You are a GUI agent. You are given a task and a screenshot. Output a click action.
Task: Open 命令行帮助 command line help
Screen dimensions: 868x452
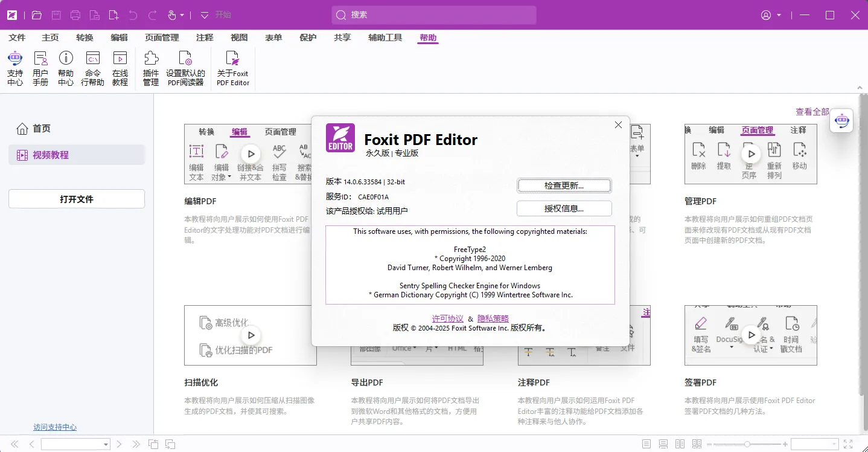tap(92, 68)
